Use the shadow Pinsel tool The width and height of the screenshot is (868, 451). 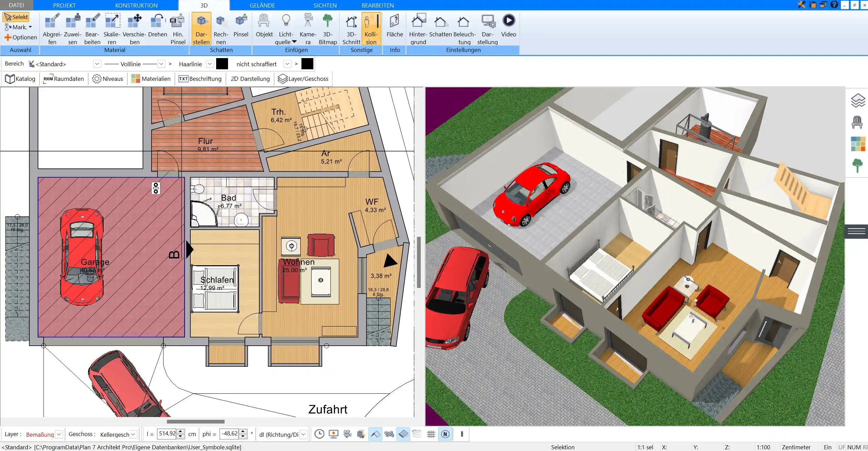tap(241, 26)
